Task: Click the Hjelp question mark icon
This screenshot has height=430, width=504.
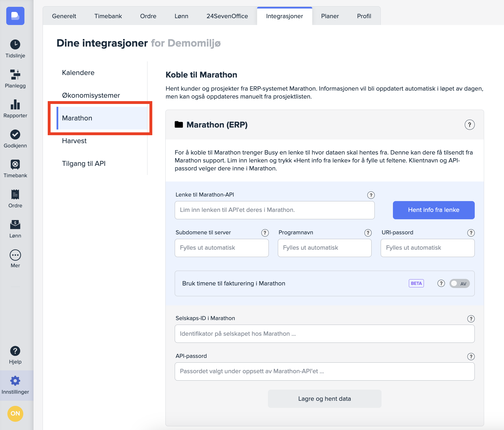Action: (15, 351)
